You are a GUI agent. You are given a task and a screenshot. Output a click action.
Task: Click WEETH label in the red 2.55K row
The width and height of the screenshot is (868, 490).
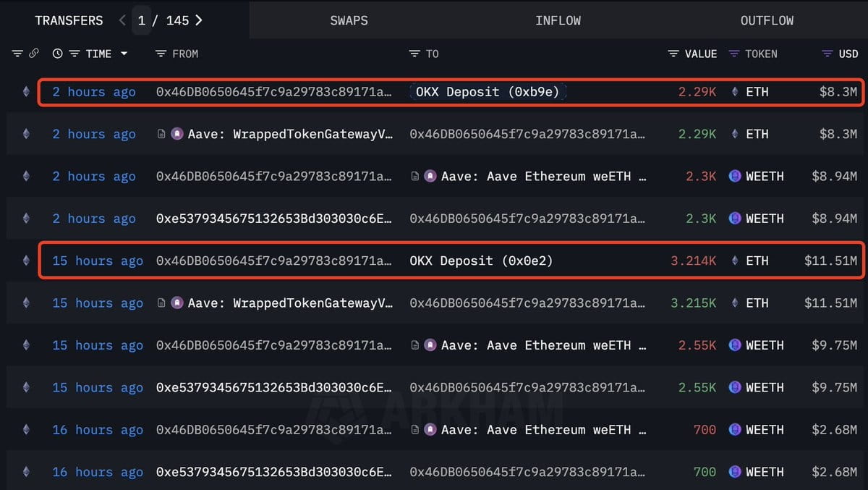[x=765, y=345]
